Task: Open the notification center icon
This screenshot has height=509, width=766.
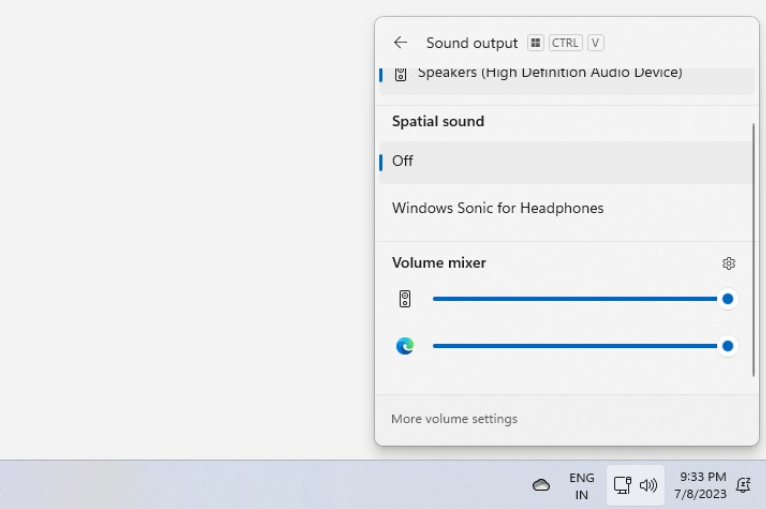Action: pyautogui.click(x=743, y=485)
